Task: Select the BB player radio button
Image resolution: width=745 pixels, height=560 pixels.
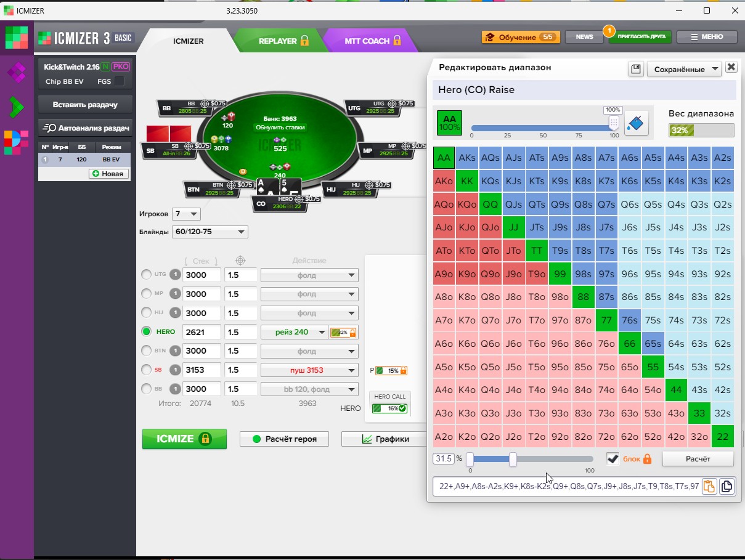Action: coord(146,389)
